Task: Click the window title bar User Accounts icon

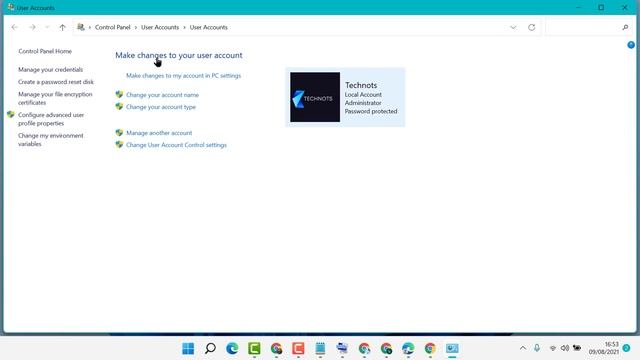Action: click(x=10, y=7)
